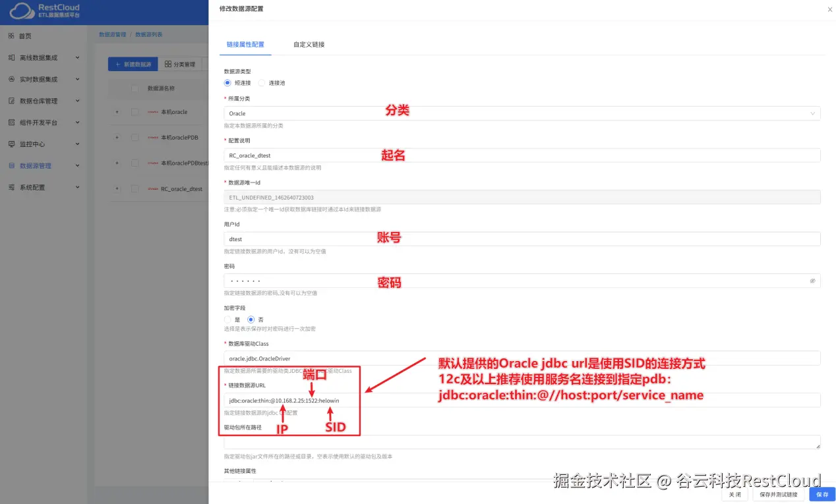Expand the RC_oracle_dtest row with plus
Image resolution: width=836 pixels, height=504 pixels.
[117, 189]
